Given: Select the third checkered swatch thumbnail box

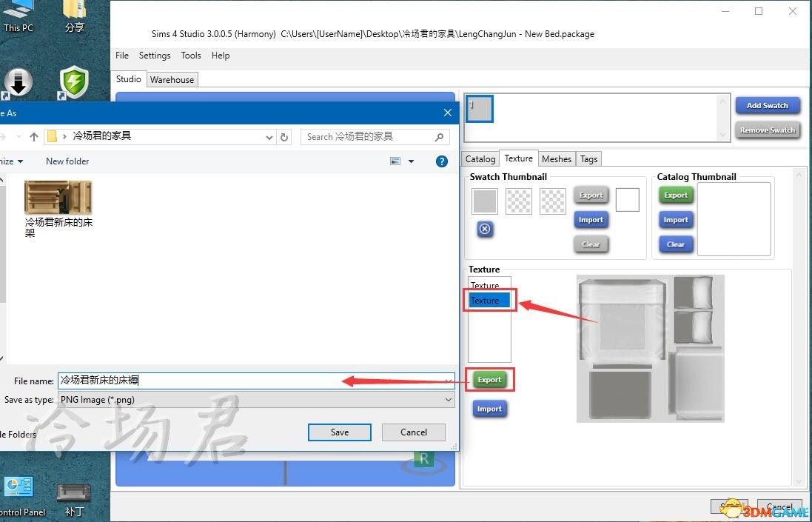Looking at the screenshot, I should tap(553, 201).
